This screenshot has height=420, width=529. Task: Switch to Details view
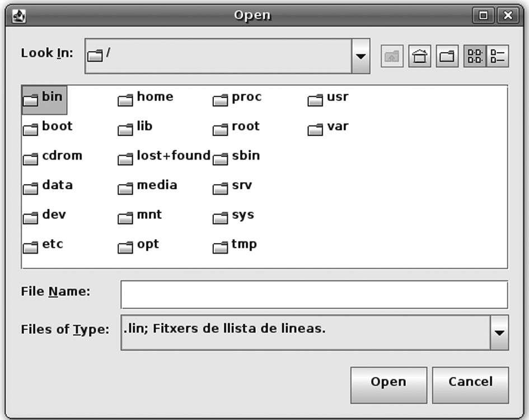[498, 56]
